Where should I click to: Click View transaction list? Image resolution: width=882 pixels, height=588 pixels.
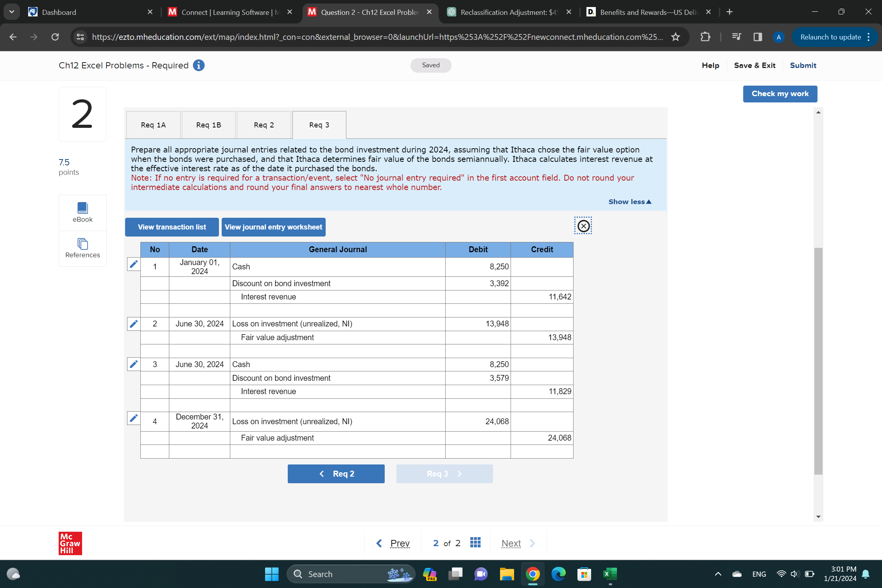pos(172,227)
